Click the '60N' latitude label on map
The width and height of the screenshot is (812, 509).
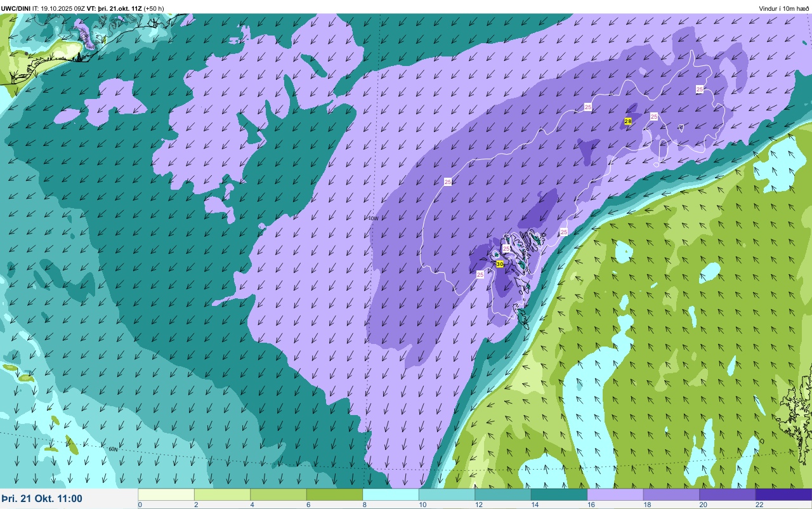coord(113,449)
